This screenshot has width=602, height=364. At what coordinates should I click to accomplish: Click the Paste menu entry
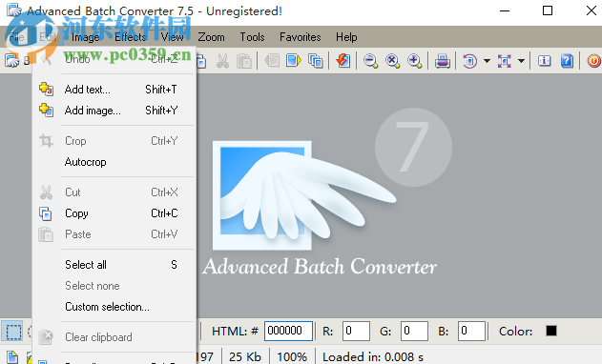coord(114,234)
